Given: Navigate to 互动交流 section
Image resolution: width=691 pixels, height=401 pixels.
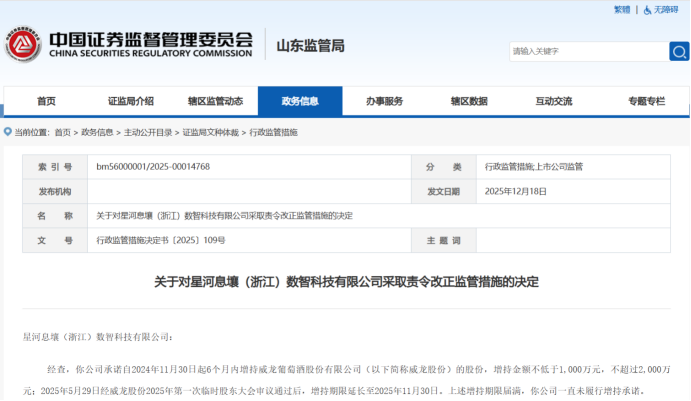Looking at the screenshot, I should (x=554, y=101).
